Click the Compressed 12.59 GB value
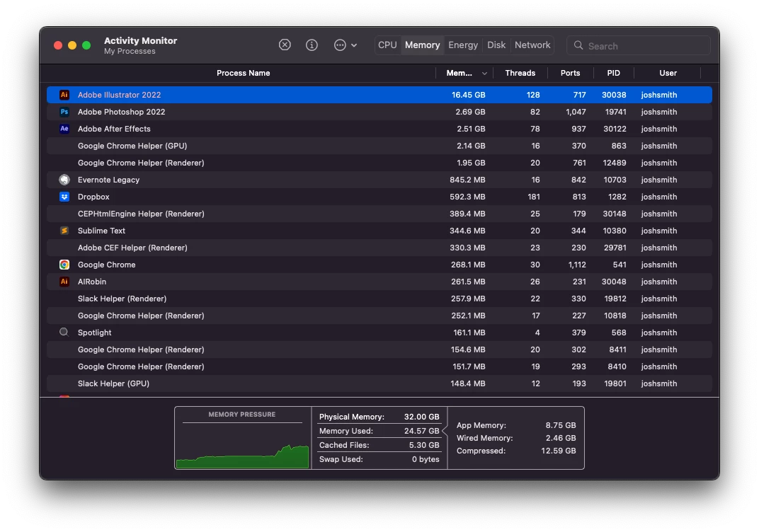 (x=558, y=451)
